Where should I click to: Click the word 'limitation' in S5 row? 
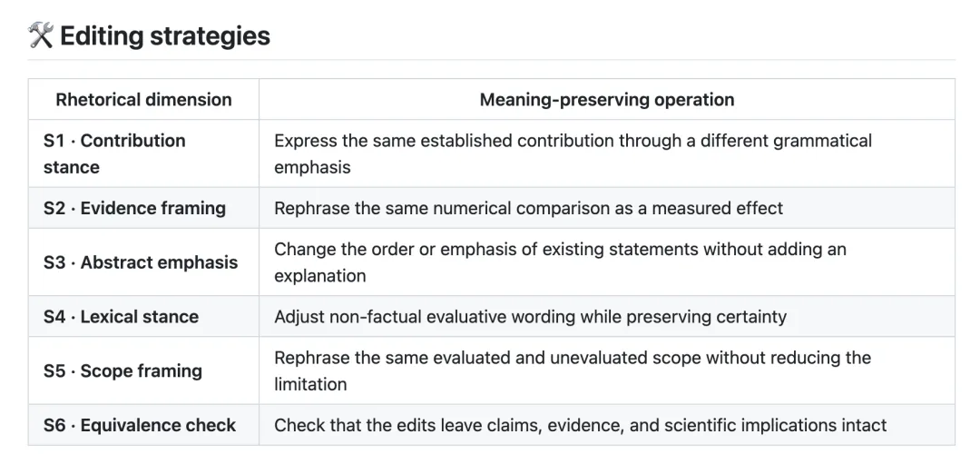point(310,385)
